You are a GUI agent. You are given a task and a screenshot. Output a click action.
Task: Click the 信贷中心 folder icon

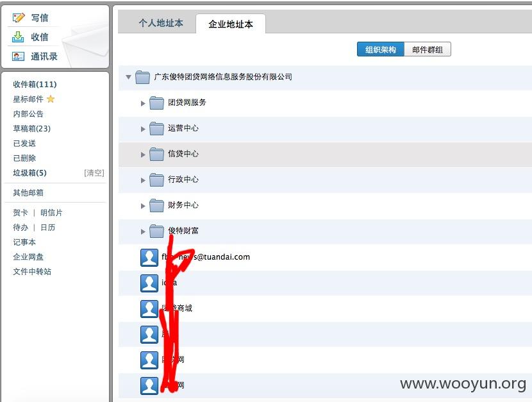tap(156, 155)
